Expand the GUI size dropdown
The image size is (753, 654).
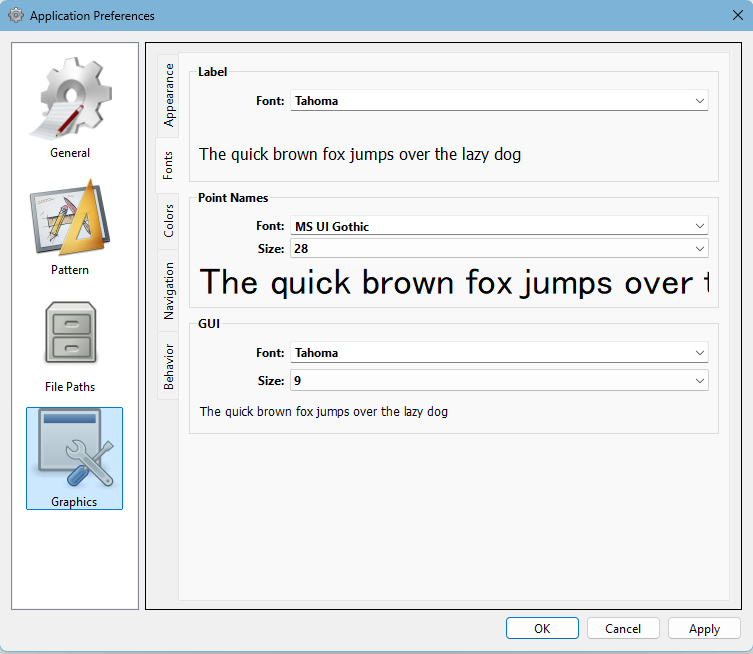click(499, 380)
